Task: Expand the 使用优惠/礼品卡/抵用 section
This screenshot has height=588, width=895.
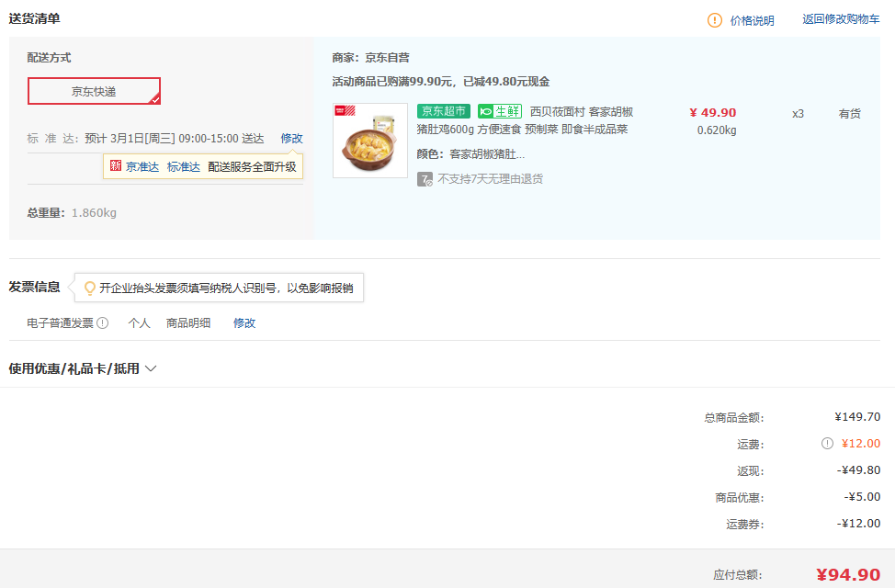Action: pyautogui.click(x=82, y=368)
